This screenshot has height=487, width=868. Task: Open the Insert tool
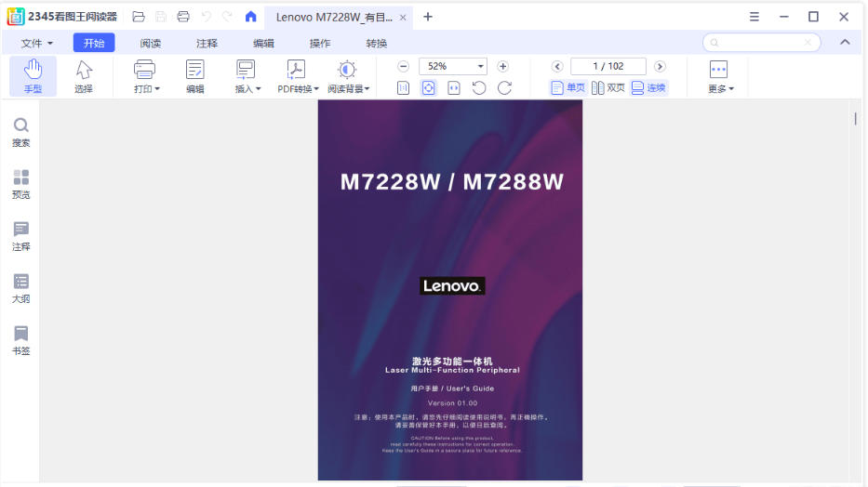(x=246, y=71)
